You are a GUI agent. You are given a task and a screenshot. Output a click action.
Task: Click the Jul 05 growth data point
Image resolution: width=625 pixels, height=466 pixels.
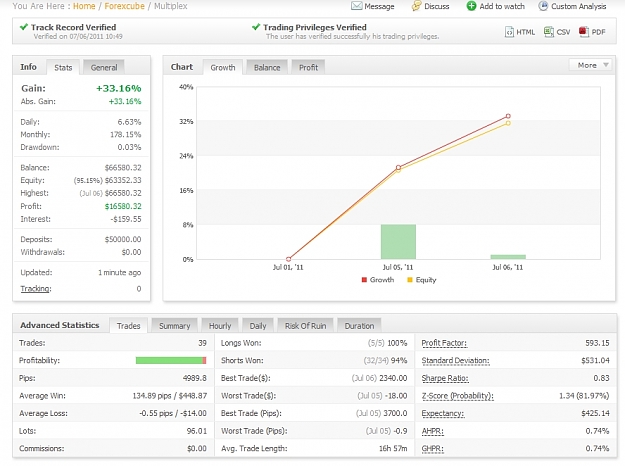click(x=398, y=167)
